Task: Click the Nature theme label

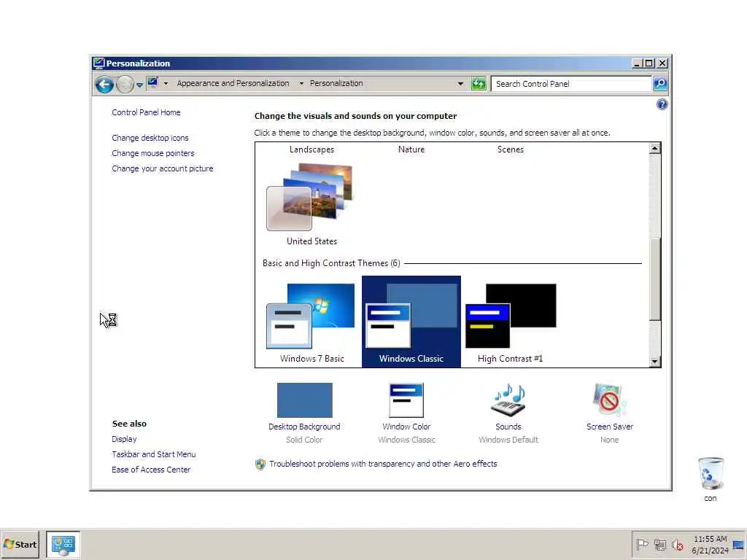Action: (411, 149)
